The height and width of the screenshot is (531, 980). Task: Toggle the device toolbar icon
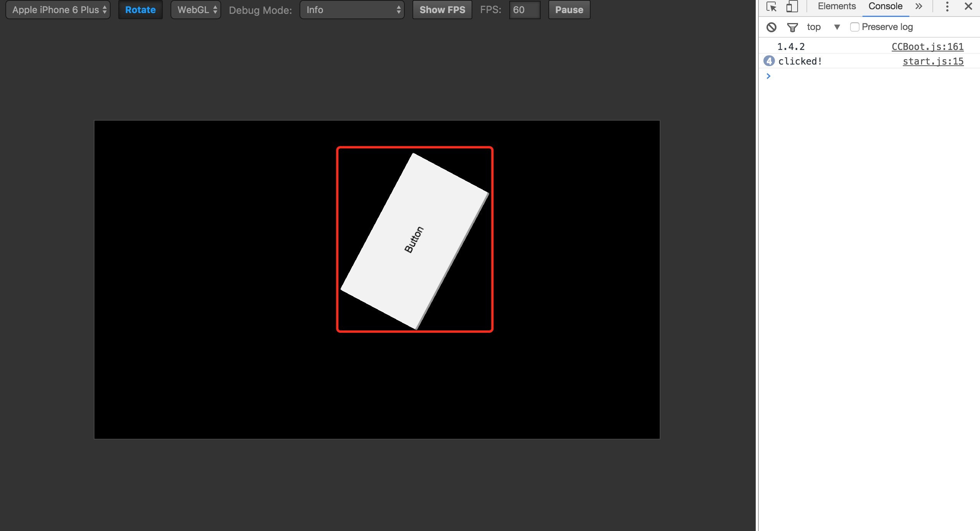791,7
